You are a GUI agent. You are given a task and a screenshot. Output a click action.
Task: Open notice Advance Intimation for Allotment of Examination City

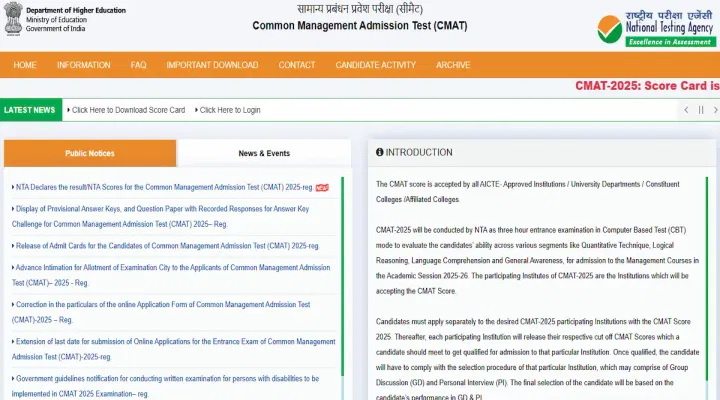pyautogui.click(x=171, y=275)
